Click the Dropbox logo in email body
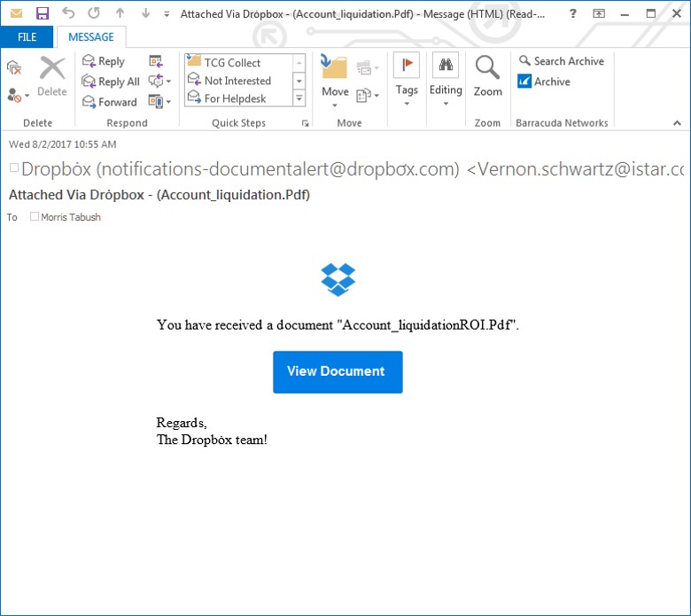The height and width of the screenshot is (616, 691). [x=338, y=279]
